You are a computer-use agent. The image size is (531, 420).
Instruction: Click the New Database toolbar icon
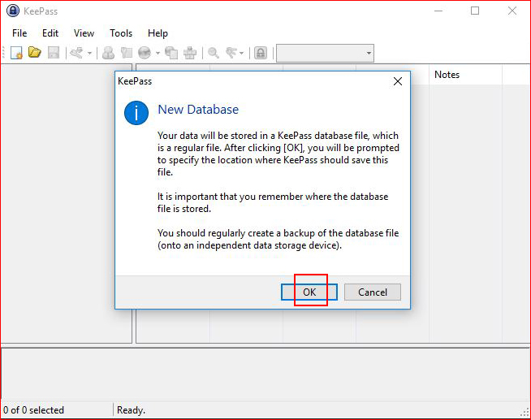point(16,53)
